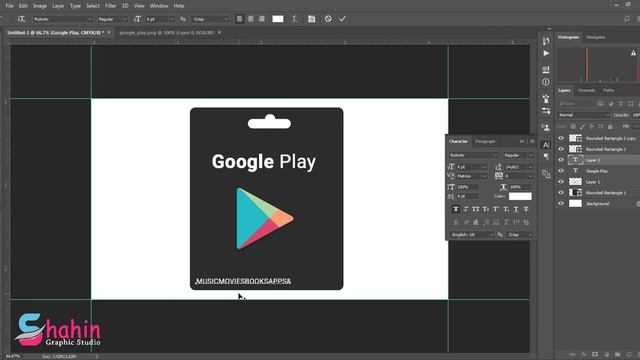640x360 pixels.
Task: Open the Filter menu
Action: click(x=111, y=6)
